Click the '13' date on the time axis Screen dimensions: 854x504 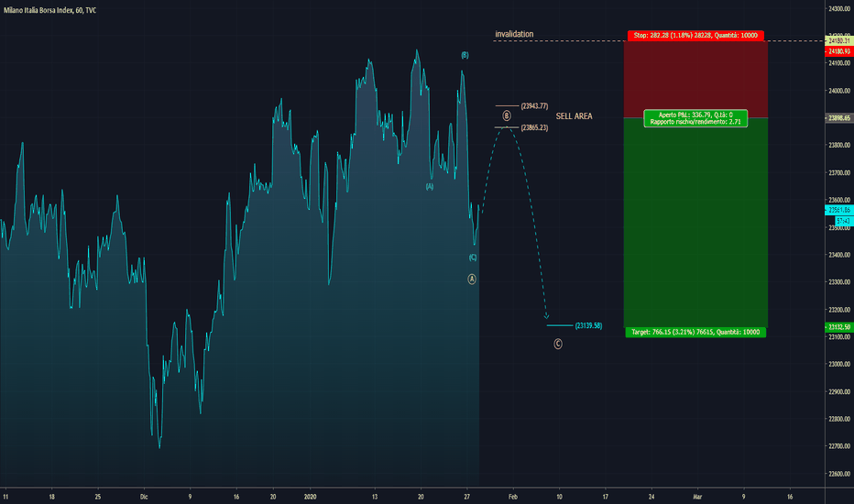pyautogui.click(x=375, y=497)
